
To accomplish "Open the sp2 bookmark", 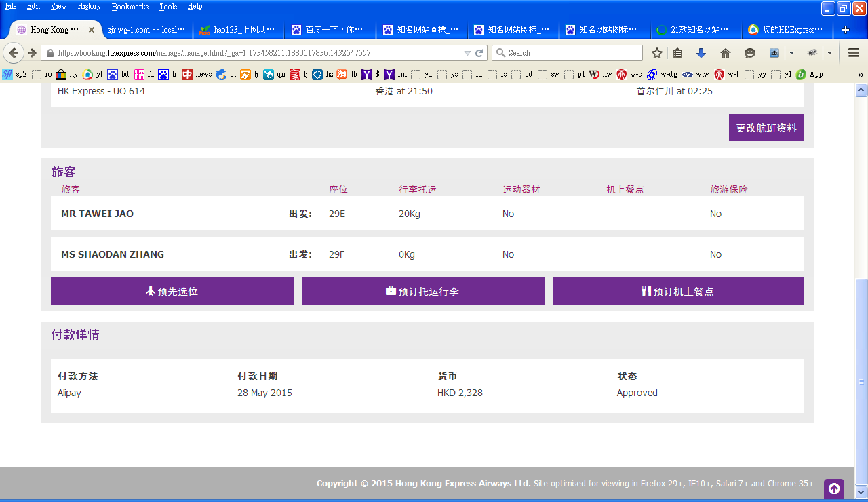I will click(14, 75).
